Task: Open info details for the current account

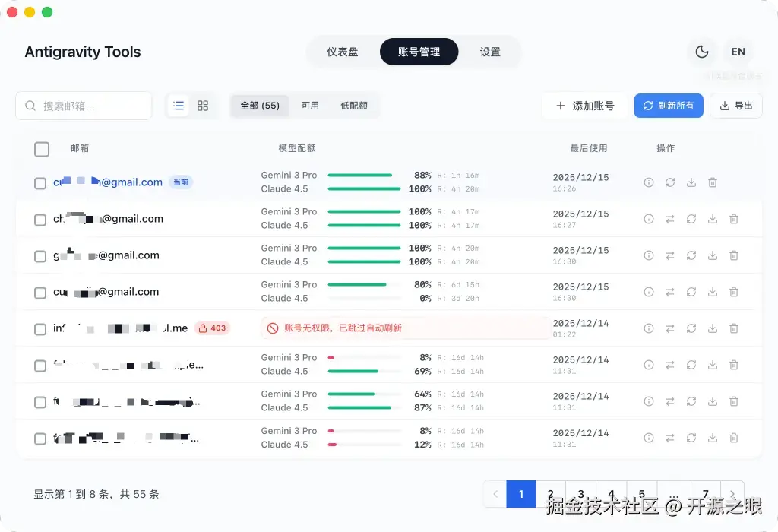Action: tap(648, 182)
